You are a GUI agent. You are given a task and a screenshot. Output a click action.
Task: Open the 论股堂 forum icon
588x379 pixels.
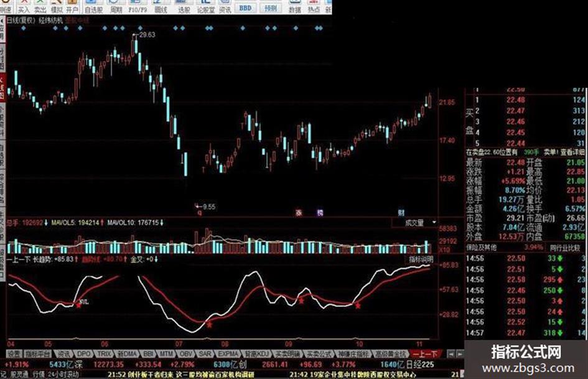[x=205, y=7]
